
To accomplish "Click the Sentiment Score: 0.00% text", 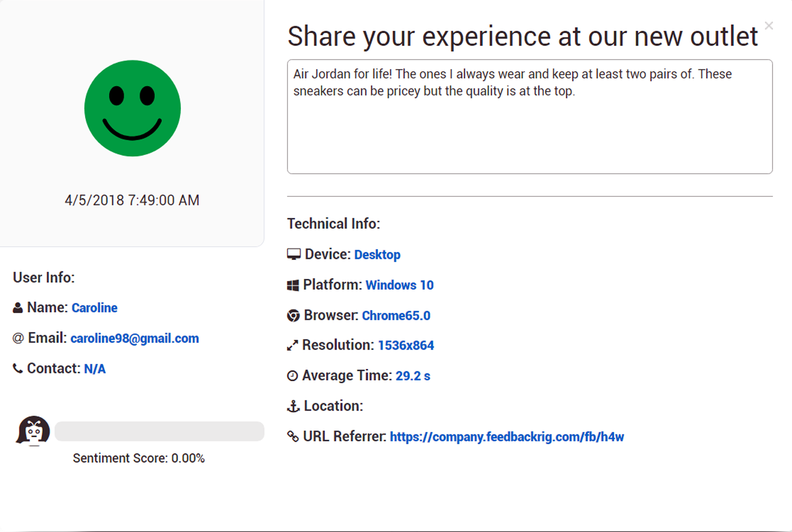I will [x=139, y=458].
